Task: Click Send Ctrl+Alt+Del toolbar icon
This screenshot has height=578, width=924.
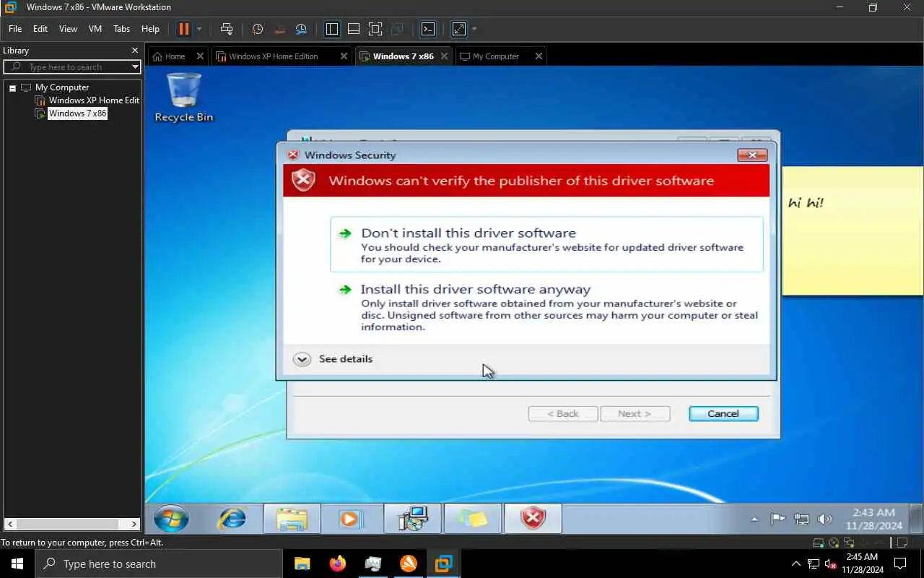Action: click(227, 29)
